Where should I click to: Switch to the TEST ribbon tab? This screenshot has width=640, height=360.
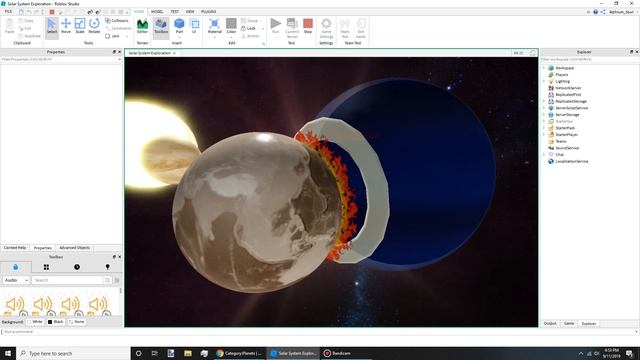click(174, 11)
